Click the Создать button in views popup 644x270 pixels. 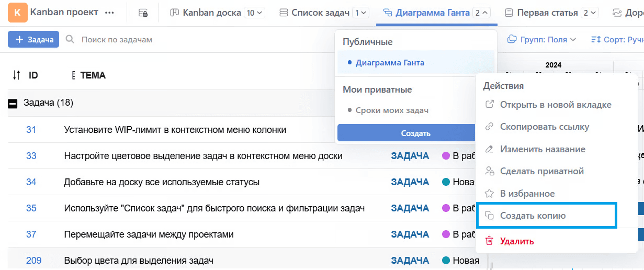point(415,133)
